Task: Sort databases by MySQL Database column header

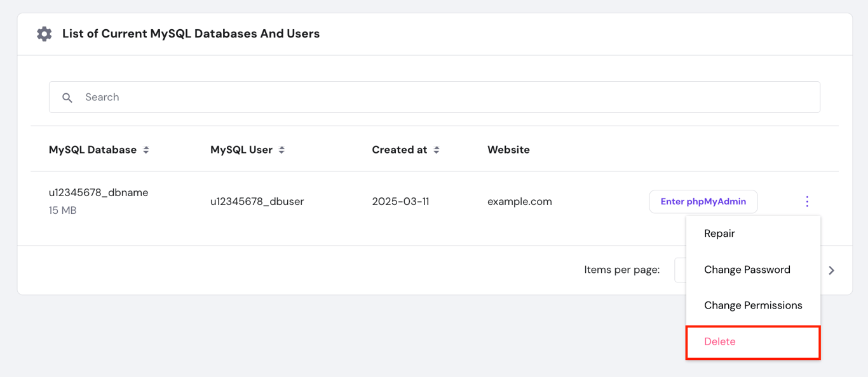Action: point(92,149)
